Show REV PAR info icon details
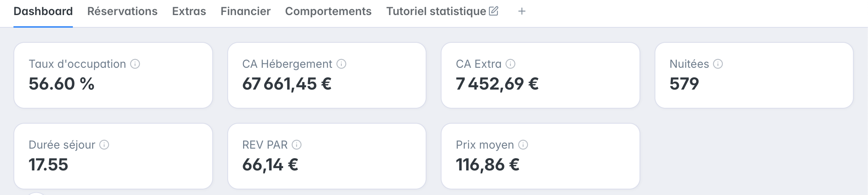The height and width of the screenshot is (195, 868). tap(297, 145)
